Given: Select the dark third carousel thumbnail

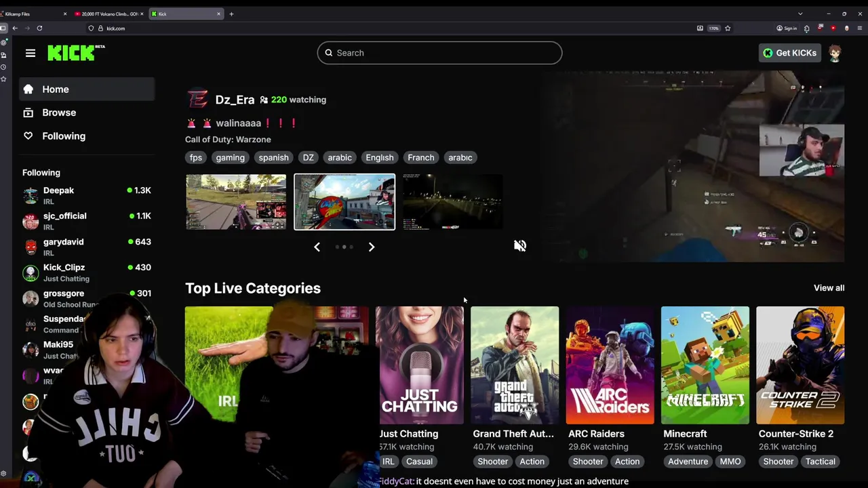Looking at the screenshot, I should 453,202.
